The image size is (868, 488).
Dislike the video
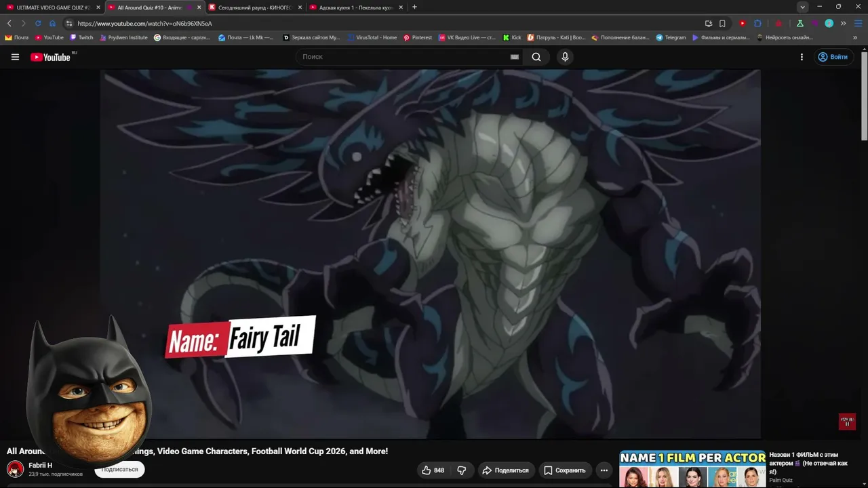pos(462,470)
